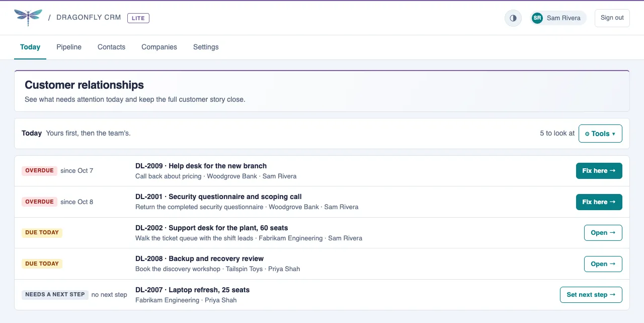Click the OVERDUE badge since Oct 8
644x323 pixels.
coord(39,202)
